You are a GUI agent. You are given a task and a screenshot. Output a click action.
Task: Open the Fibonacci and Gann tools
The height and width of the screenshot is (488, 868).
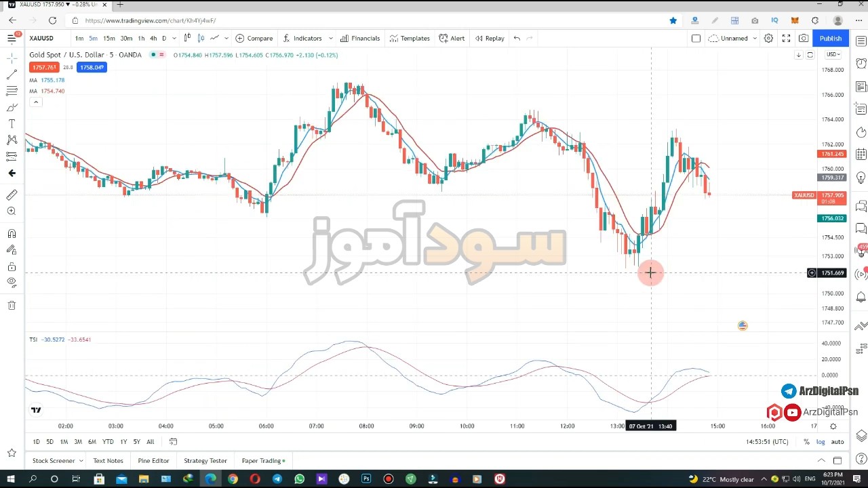pyautogui.click(x=12, y=91)
